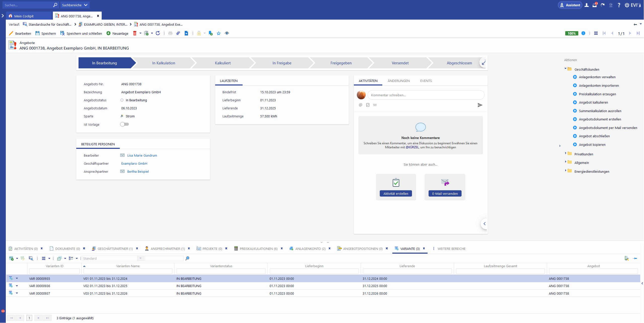This screenshot has height=323, width=644.
Task: Open the Suchbereiche dropdown
Action: coord(75,5)
